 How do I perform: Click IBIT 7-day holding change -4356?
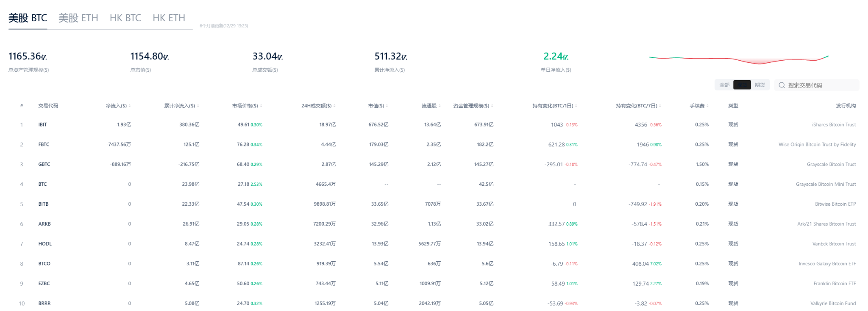640,125
